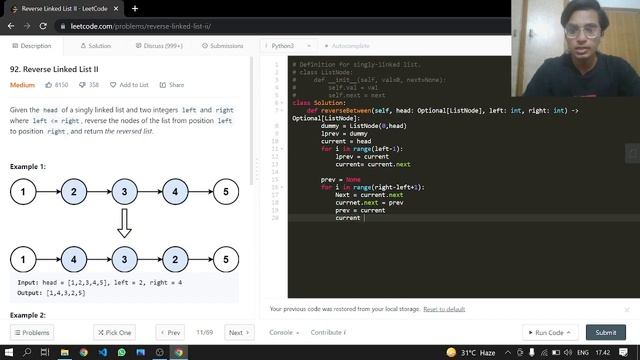Screen dimensions: 640x360
Task: Open File Explorer from the taskbar
Action: click(x=64, y=352)
